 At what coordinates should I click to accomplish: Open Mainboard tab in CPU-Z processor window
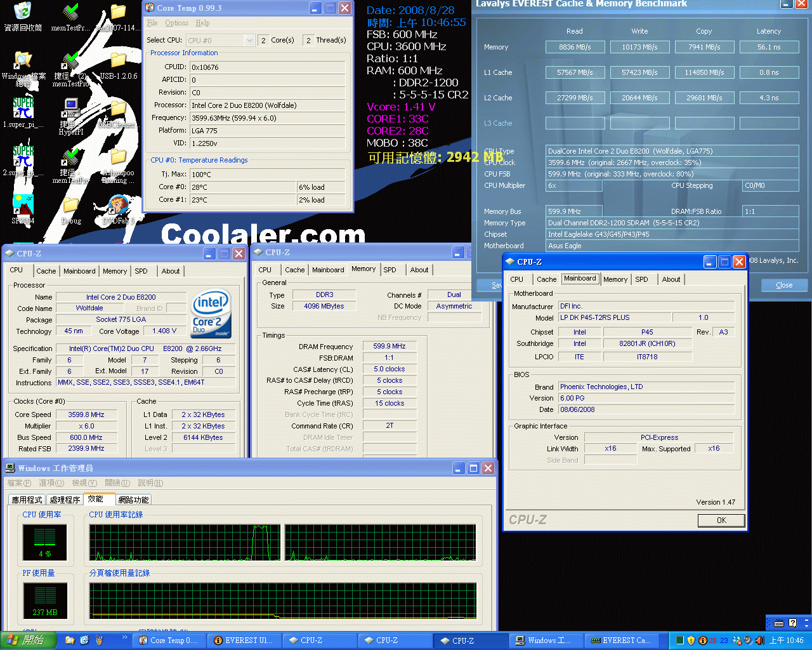[79, 271]
